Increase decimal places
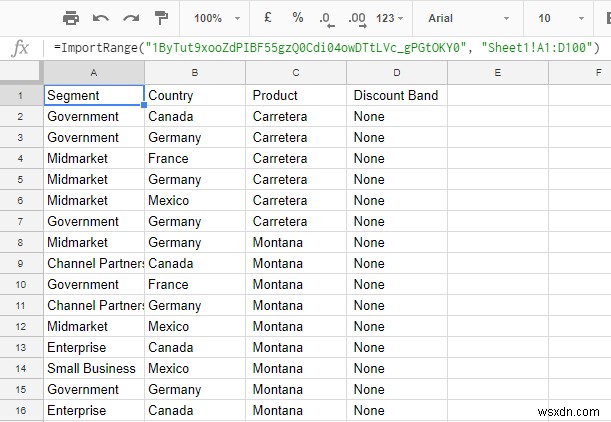 (356, 18)
